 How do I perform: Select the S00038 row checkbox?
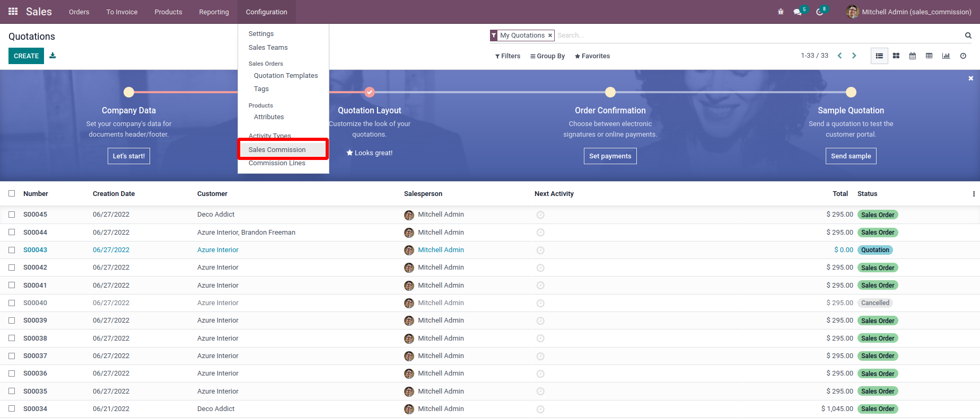point(12,338)
